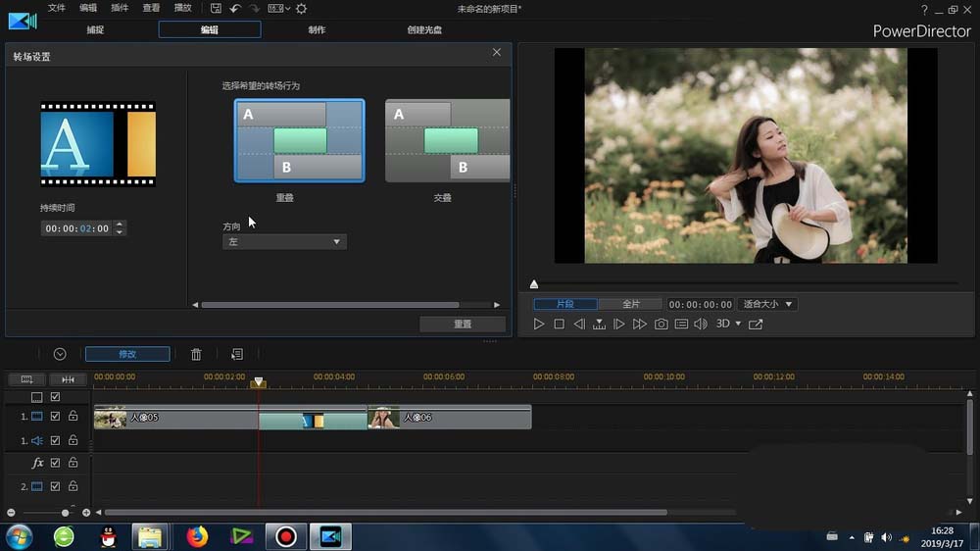Step to previous frame in preview
Viewport: 980px width, 551px height.
tap(579, 324)
